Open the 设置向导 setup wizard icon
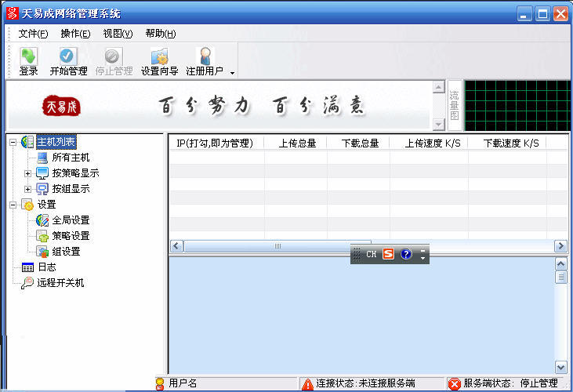Viewport: 573px width, 392px height. tap(159, 56)
